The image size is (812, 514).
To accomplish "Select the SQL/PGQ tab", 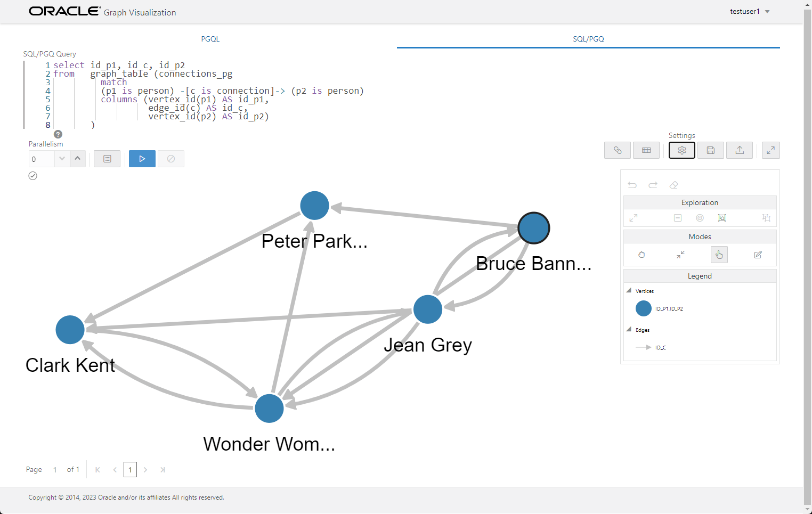I will point(588,38).
